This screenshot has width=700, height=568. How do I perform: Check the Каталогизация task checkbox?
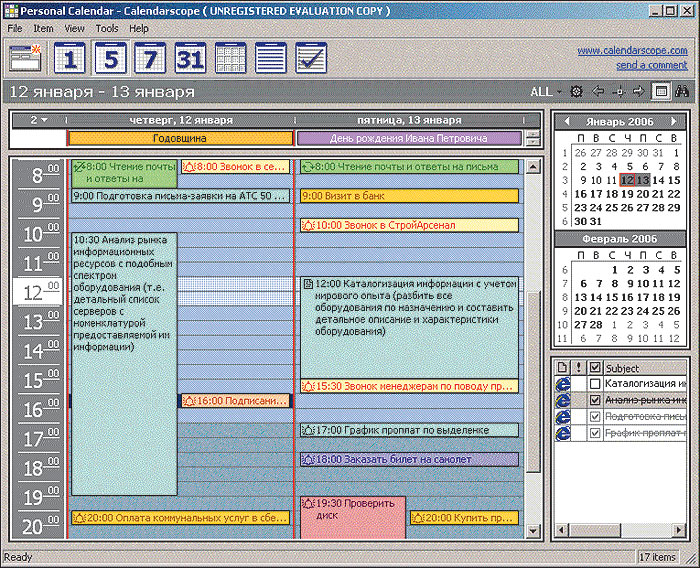595,384
